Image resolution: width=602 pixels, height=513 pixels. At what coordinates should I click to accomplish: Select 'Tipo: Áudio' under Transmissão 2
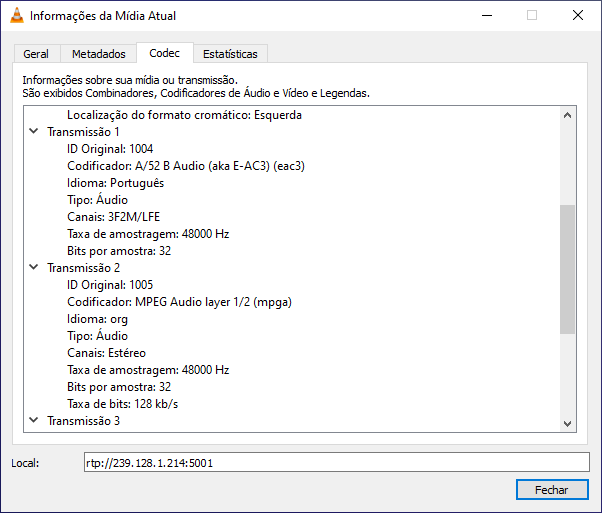(x=98, y=336)
